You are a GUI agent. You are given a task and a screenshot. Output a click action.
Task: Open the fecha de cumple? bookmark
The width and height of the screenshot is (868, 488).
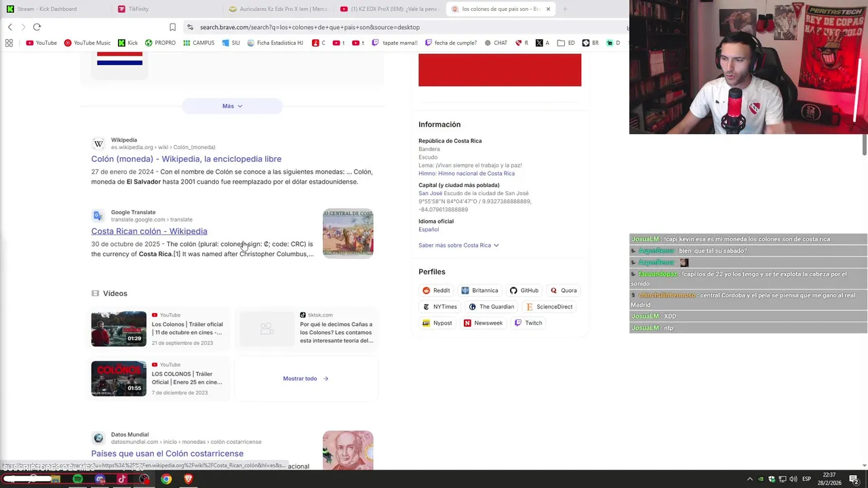450,43
